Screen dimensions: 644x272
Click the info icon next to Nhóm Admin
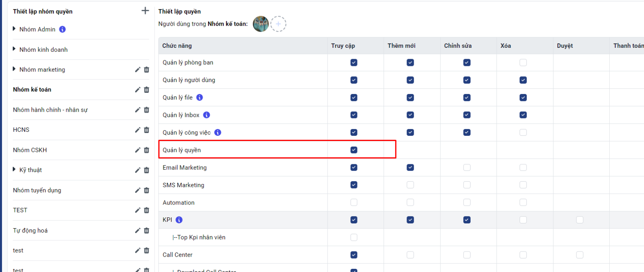click(x=62, y=29)
